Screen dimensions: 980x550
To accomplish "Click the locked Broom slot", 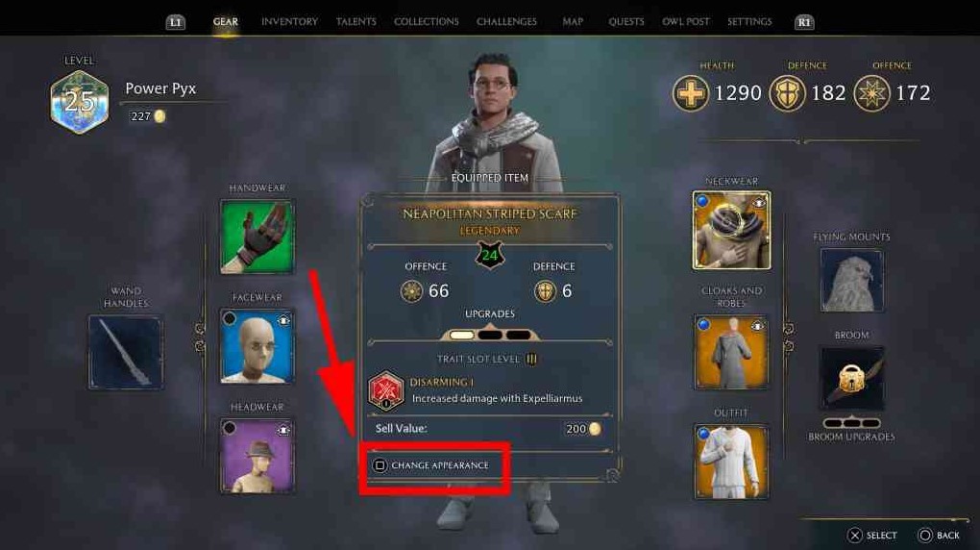I will tap(852, 379).
